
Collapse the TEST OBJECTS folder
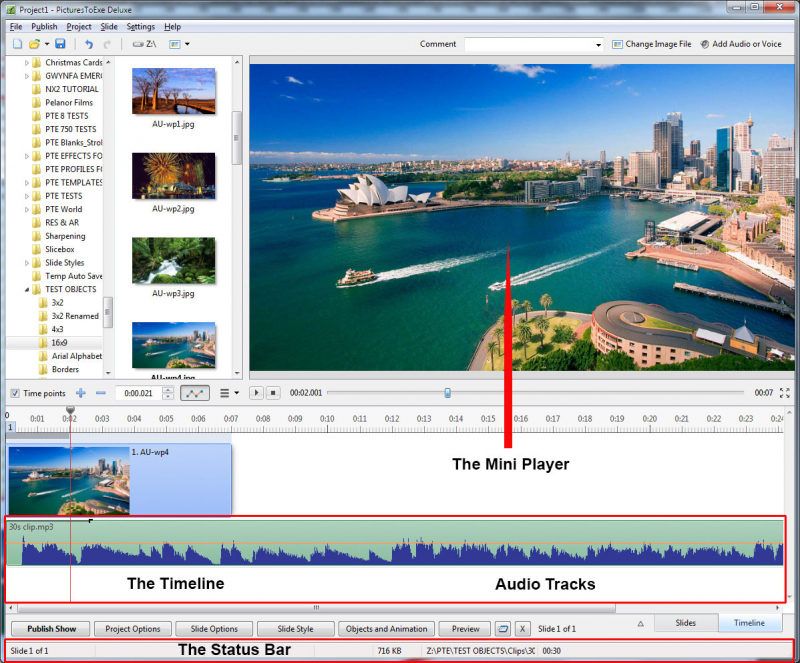coord(27,289)
